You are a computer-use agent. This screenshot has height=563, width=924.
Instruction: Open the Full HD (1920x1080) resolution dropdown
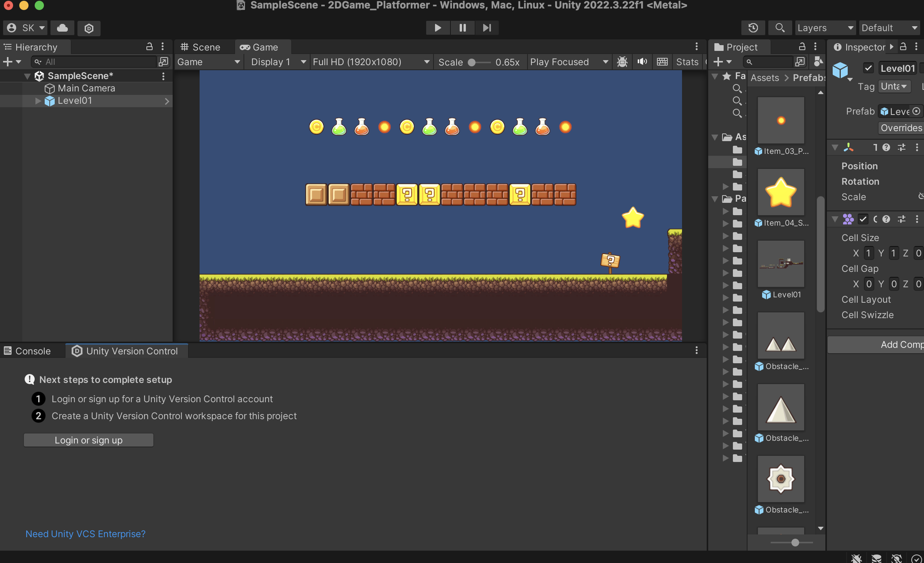tap(371, 62)
